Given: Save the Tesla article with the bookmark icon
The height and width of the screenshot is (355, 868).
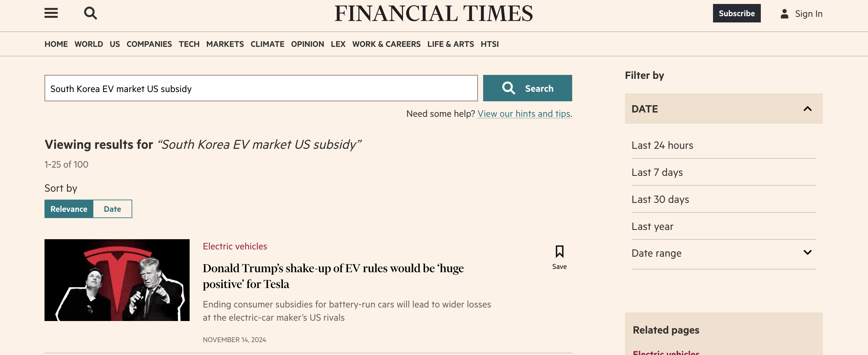Looking at the screenshot, I should pos(559,251).
